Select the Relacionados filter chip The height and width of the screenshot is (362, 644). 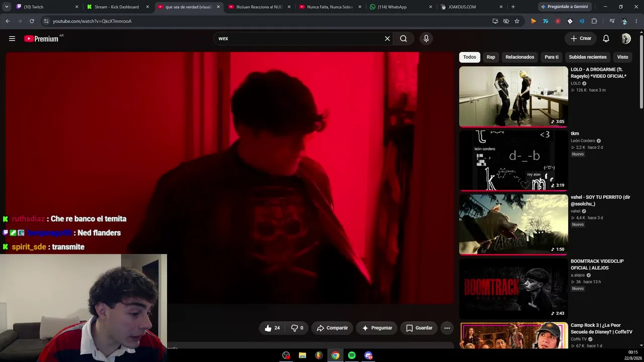pyautogui.click(x=520, y=57)
